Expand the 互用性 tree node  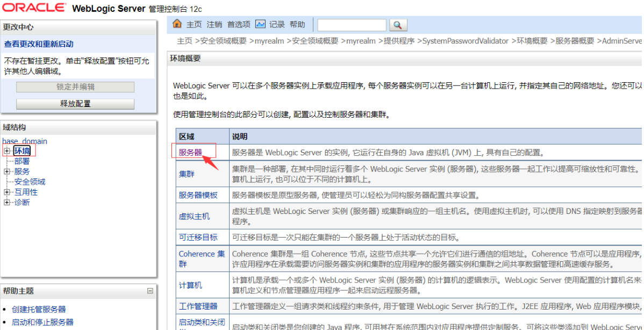7,192
